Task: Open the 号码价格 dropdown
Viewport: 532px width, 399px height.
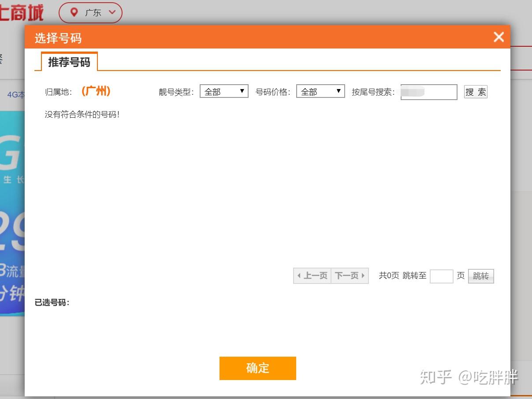Action: coord(320,91)
